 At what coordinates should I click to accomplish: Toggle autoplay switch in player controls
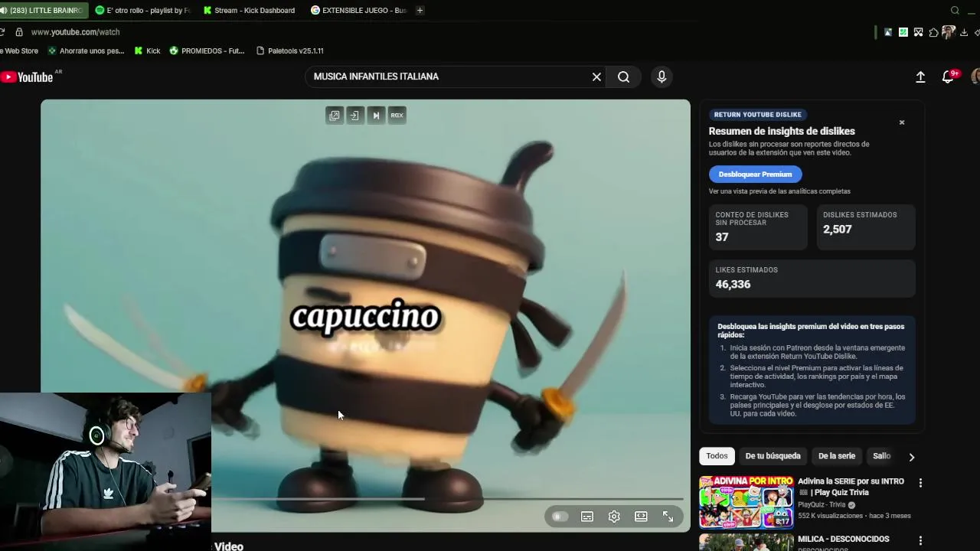click(559, 517)
